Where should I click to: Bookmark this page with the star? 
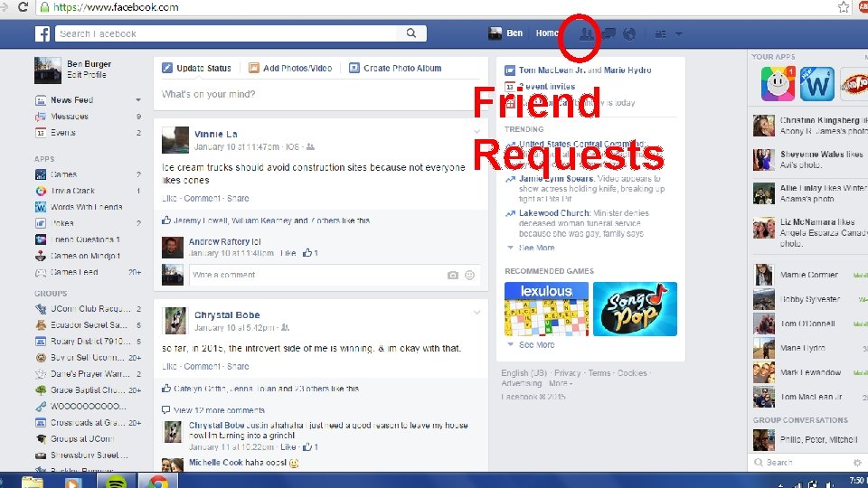pos(843,7)
